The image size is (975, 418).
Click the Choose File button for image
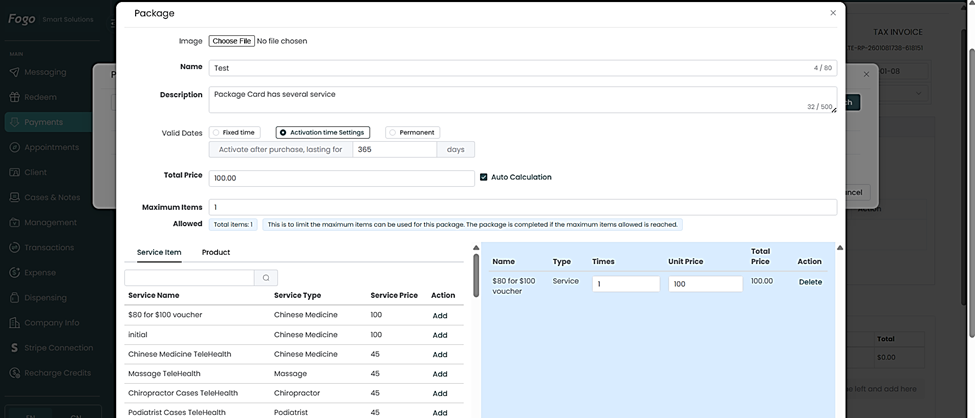pos(231,41)
